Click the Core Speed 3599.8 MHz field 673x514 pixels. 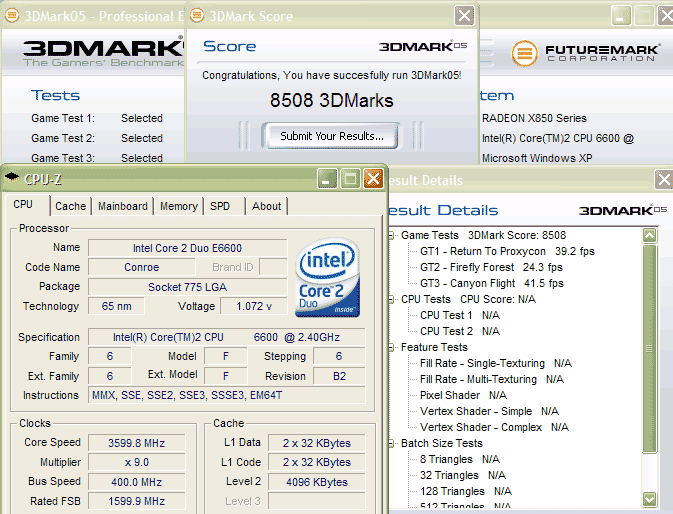[136, 443]
